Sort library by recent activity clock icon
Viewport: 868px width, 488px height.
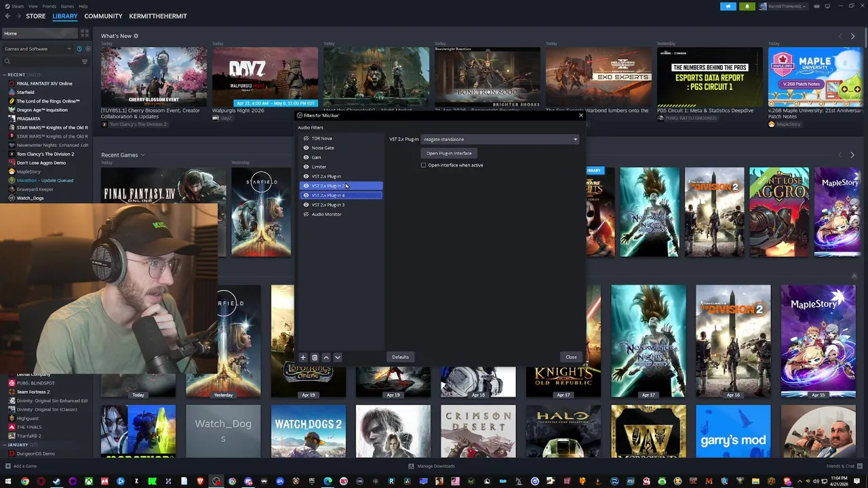pyautogui.click(x=79, y=49)
